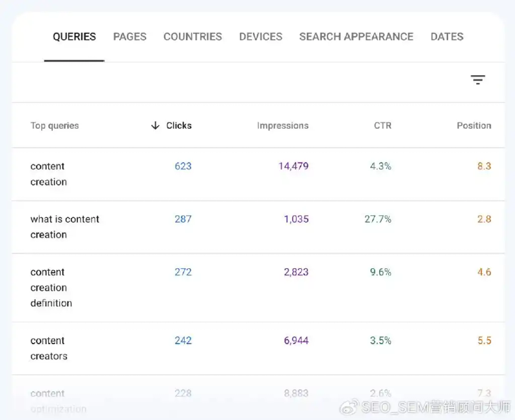Click the 27.7% CTR value
The image size is (515, 420).
(x=377, y=219)
